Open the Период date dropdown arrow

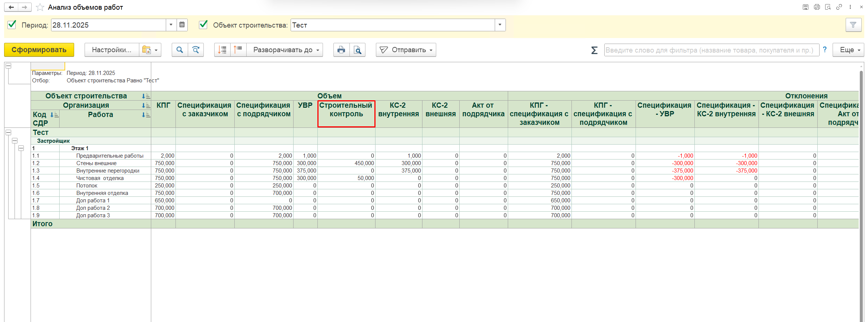(171, 25)
